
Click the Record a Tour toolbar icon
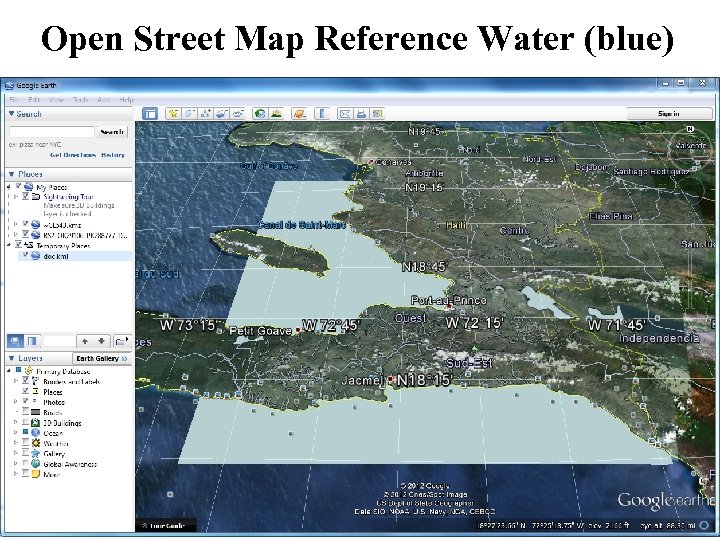(237, 113)
